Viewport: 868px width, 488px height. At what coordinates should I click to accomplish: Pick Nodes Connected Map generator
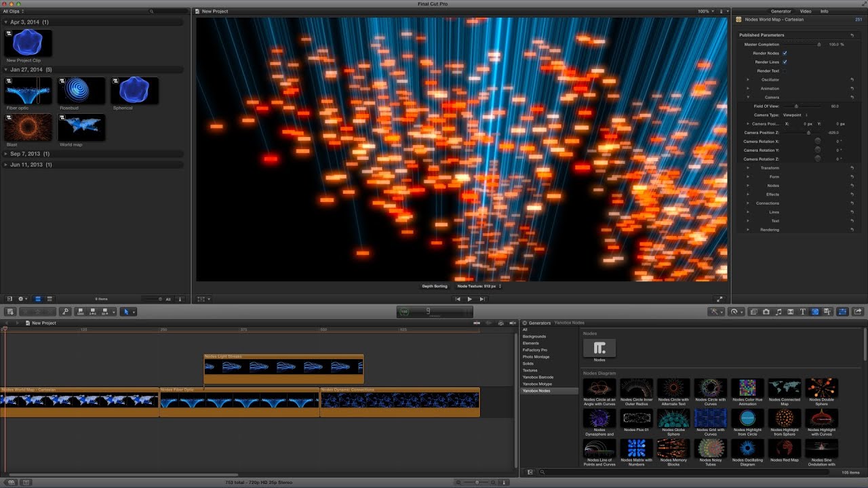pos(785,388)
